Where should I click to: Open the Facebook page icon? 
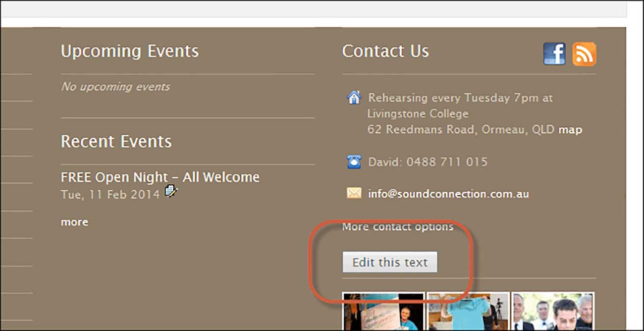(x=554, y=54)
